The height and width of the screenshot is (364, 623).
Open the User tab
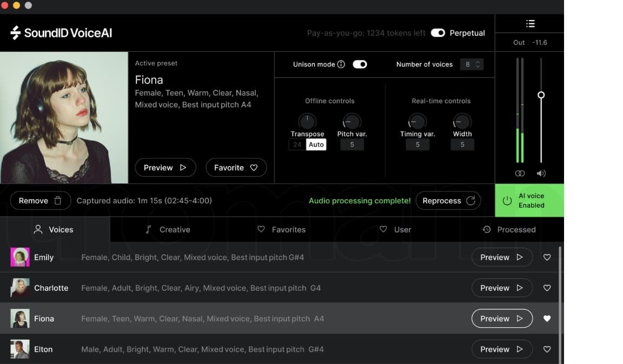(x=395, y=229)
